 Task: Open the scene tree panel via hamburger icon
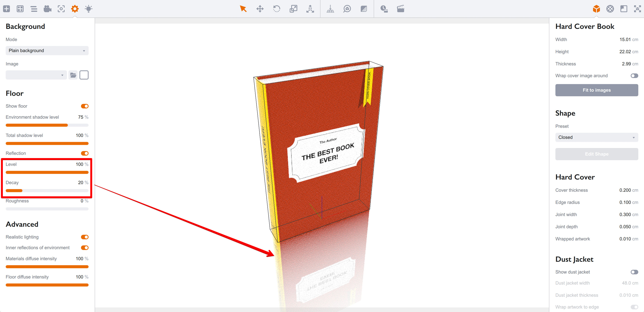click(x=34, y=9)
